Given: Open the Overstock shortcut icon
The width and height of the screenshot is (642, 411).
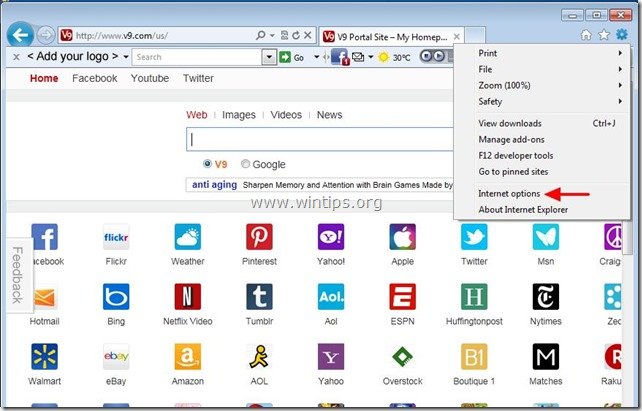Looking at the screenshot, I should pos(402,357).
